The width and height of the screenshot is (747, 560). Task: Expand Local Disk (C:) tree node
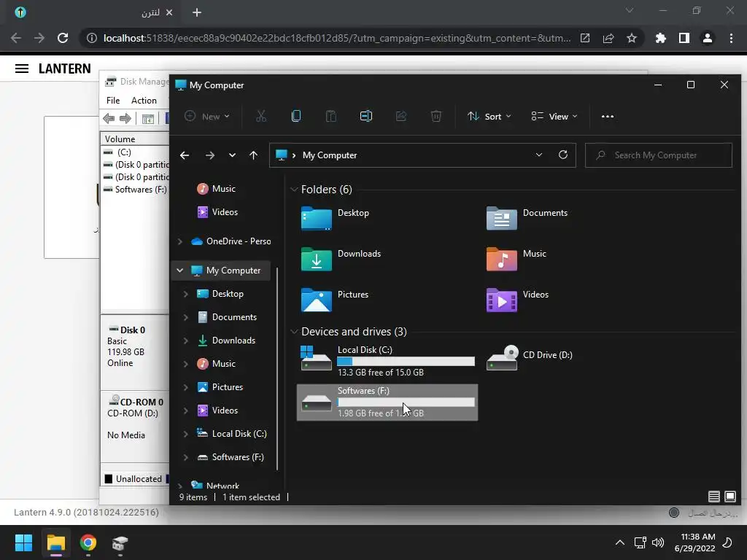click(185, 434)
